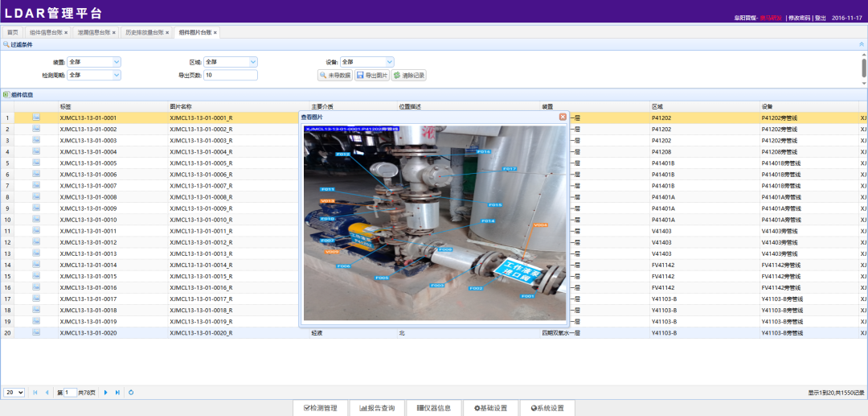This screenshot has width=868, height=416.
Task: Open picture icon for row XJMCL13-13-01-0011
Action: point(36,231)
